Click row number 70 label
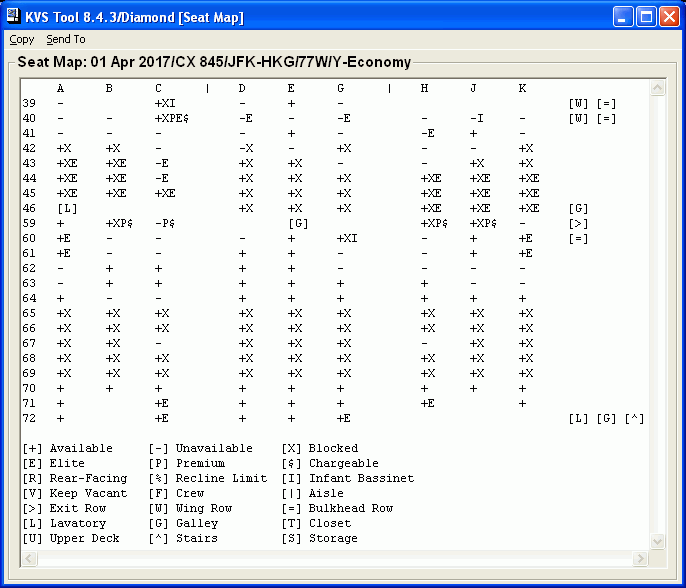The width and height of the screenshot is (686, 588). pyautogui.click(x=29, y=388)
